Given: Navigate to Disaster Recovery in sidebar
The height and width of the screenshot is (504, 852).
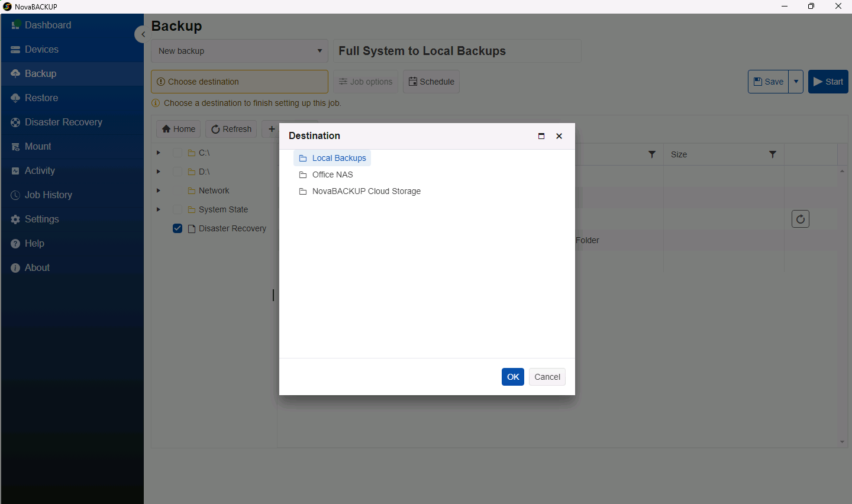Looking at the screenshot, I should [72, 122].
